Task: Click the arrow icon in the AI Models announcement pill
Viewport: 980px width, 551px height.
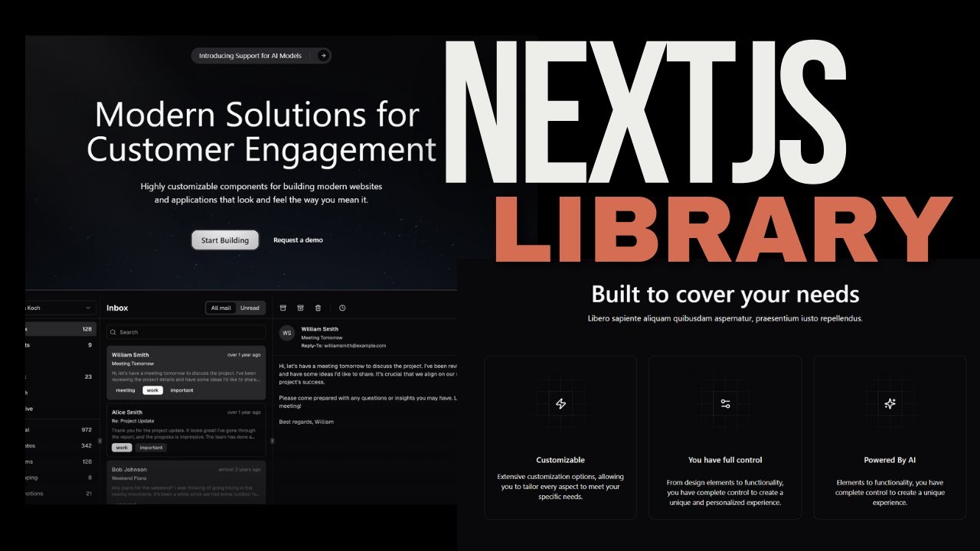Action: 323,56
